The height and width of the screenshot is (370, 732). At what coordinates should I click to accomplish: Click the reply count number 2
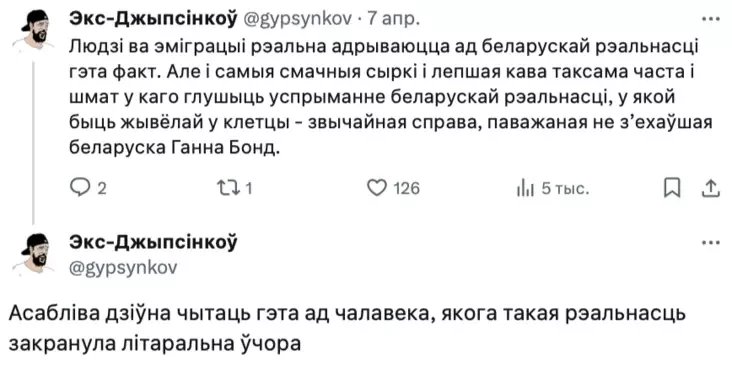point(101,188)
